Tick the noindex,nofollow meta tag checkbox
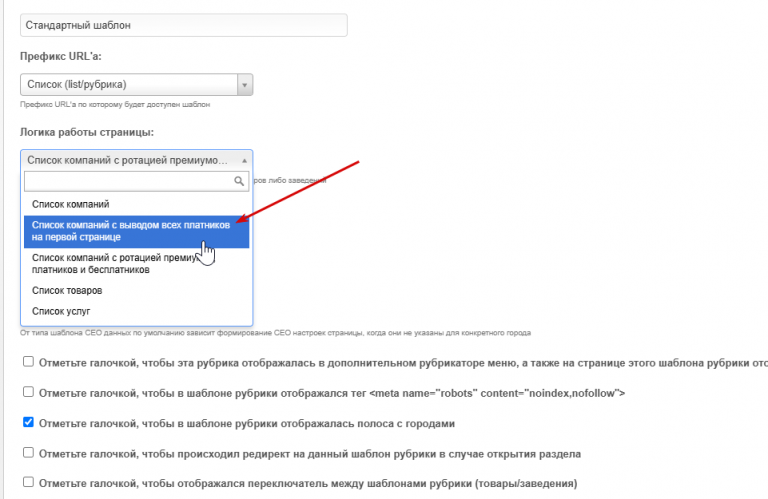The image size is (768, 499). coord(28,392)
